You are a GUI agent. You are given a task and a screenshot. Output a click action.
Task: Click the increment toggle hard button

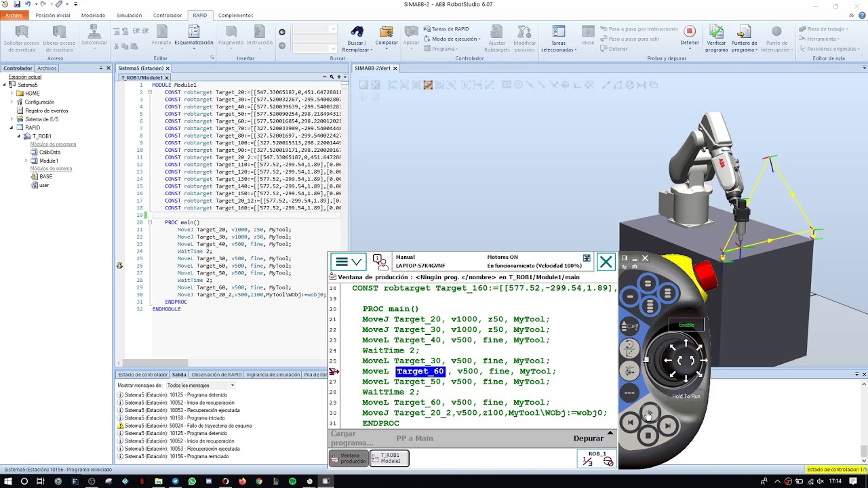[629, 392]
